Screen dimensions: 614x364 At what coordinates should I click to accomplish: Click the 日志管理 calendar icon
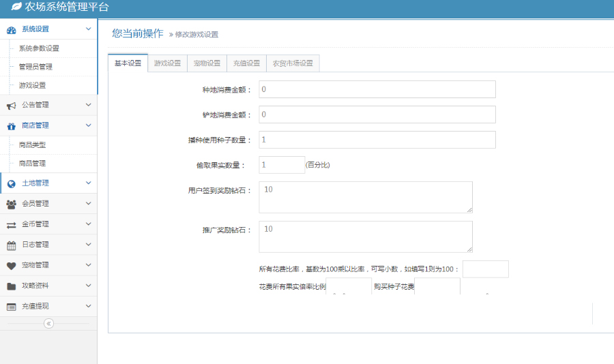click(11, 245)
